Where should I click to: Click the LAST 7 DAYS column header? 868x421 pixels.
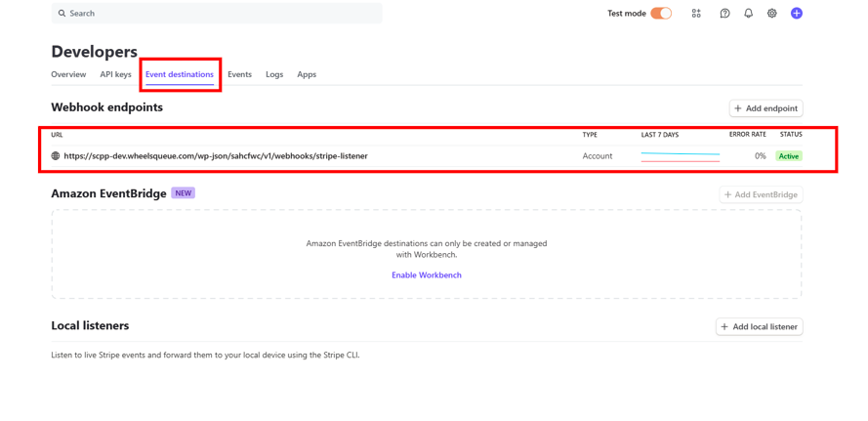(660, 135)
